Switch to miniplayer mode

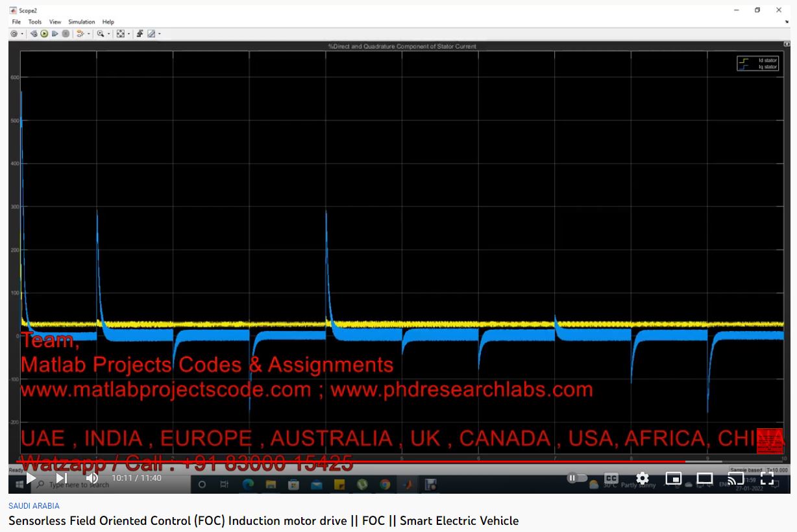click(x=674, y=479)
